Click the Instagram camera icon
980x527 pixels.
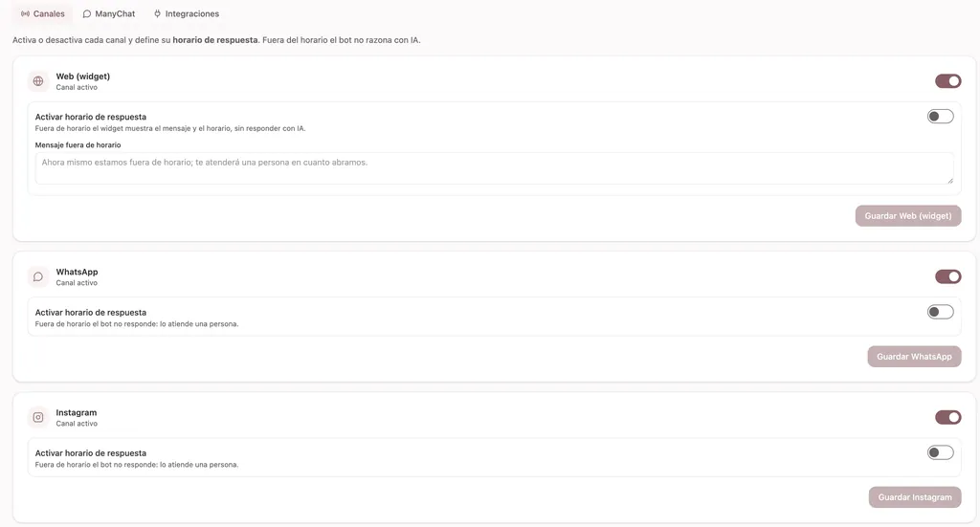38,417
